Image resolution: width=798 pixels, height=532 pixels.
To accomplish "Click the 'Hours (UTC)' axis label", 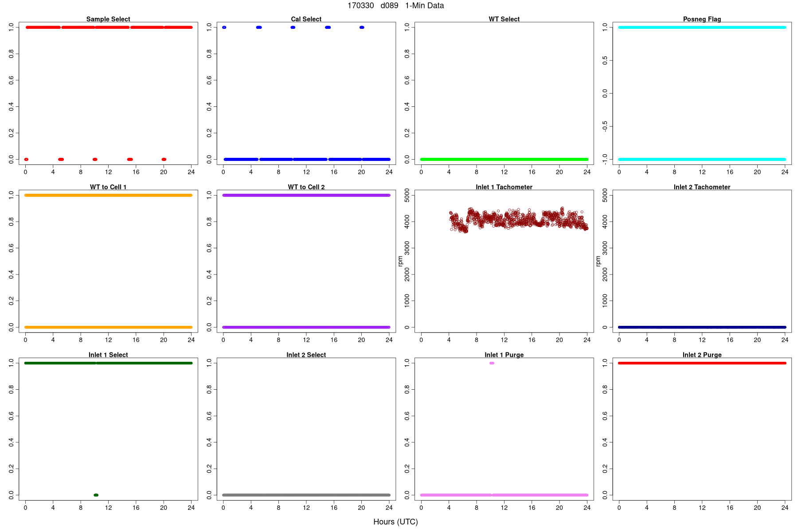I will tap(395, 522).
